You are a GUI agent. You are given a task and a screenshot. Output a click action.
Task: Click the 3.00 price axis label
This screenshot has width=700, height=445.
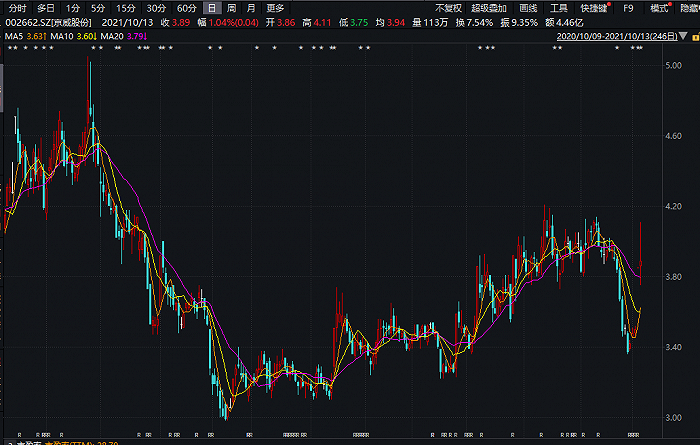[x=674, y=418]
